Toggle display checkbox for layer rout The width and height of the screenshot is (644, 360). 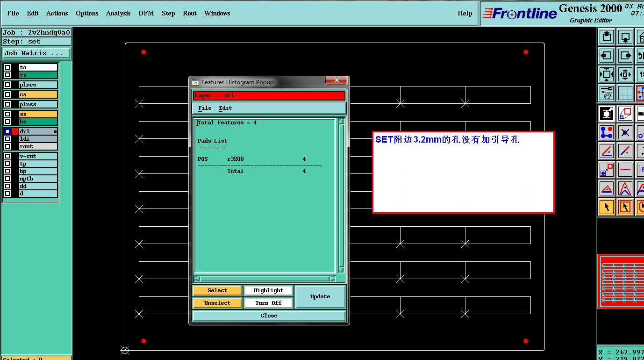7,146
